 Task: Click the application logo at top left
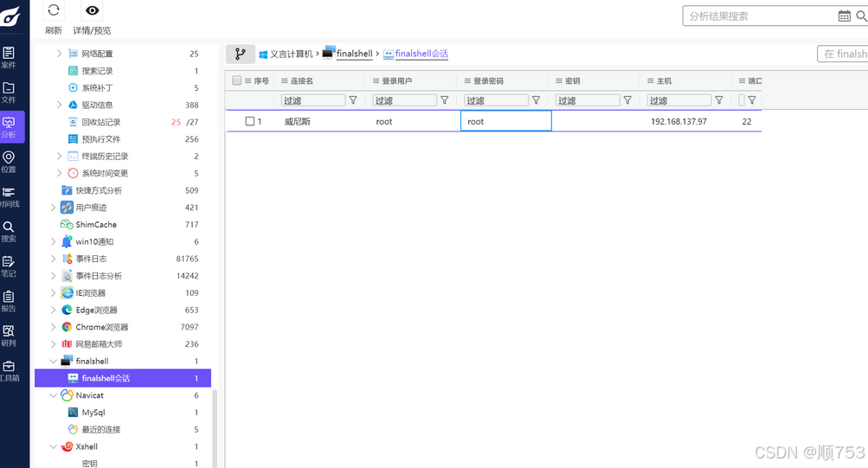(x=10, y=16)
